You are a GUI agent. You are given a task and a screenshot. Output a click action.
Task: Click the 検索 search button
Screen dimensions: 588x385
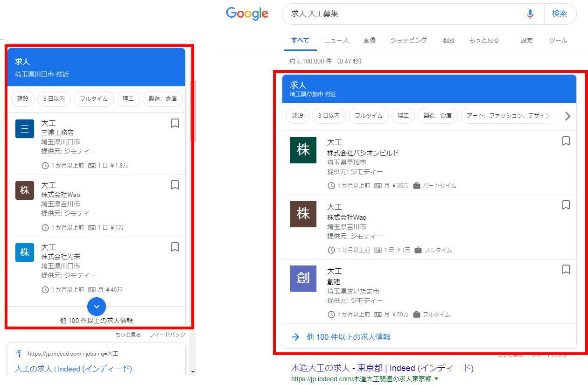[x=560, y=14]
